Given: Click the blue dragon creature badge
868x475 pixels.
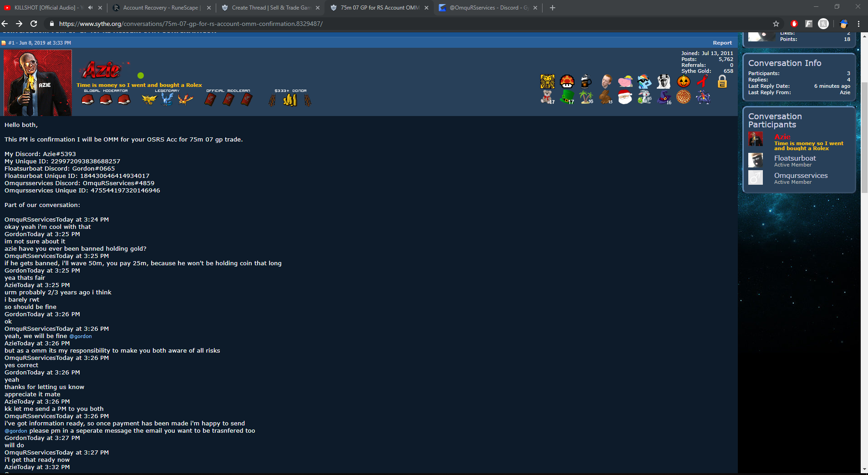Looking at the screenshot, I should point(703,97).
